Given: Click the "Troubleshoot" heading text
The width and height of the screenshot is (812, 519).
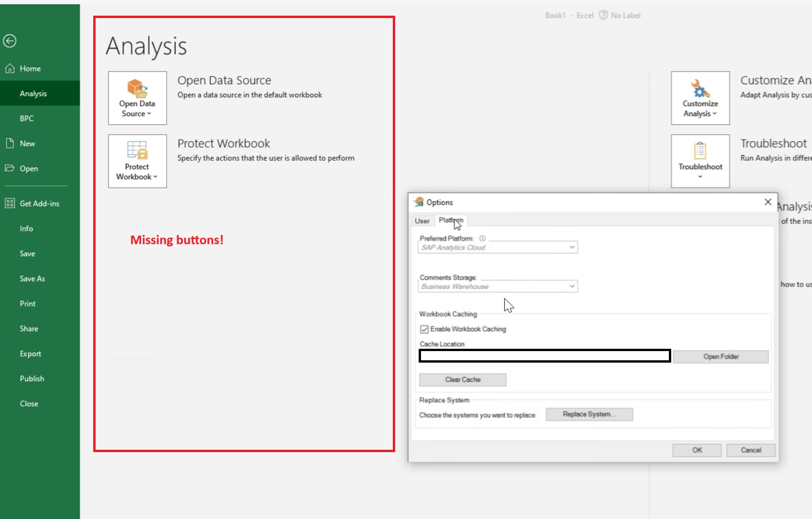Looking at the screenshot, I should [x=774, y=143].
